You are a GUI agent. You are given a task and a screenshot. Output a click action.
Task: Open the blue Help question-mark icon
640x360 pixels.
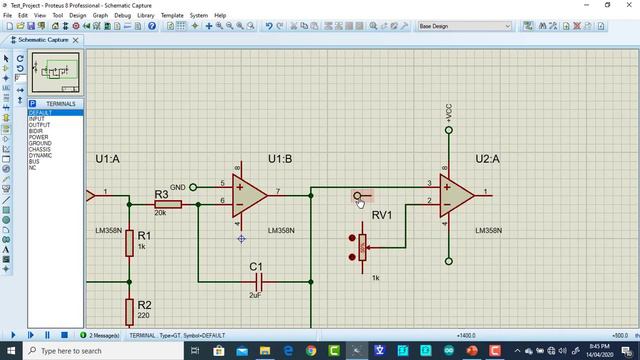coord(152,26)
